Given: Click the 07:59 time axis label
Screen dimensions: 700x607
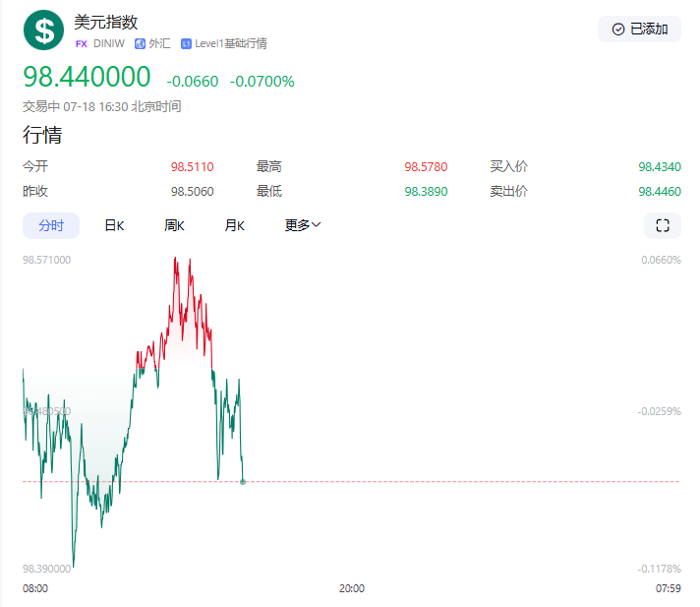Looking at the screenshot, I should point(669,588).
